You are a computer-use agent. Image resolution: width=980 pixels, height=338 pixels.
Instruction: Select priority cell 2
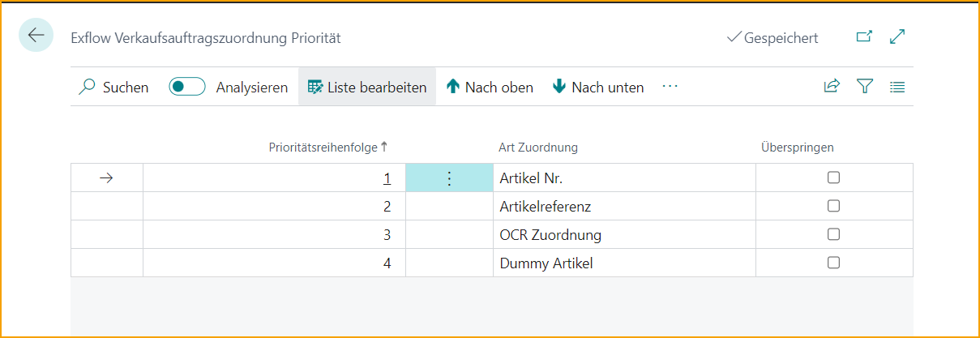pyautogui.click(x=274, y=207)
